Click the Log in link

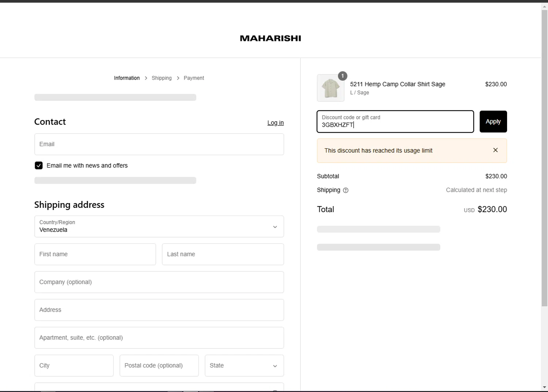(275, 123)
